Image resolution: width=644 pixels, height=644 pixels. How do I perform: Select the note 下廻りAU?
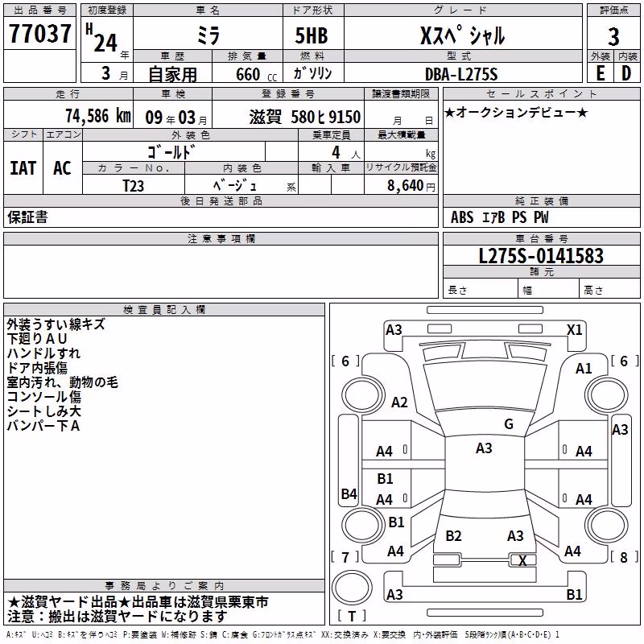pyautogui.click(x=36, y=338)
